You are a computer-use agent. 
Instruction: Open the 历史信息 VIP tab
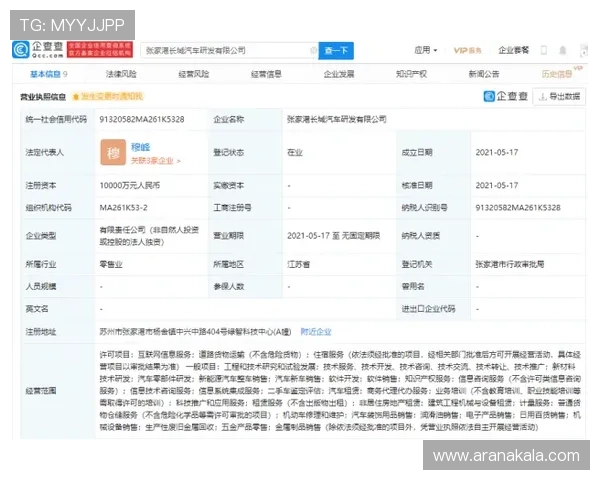[x=561, y=73]
